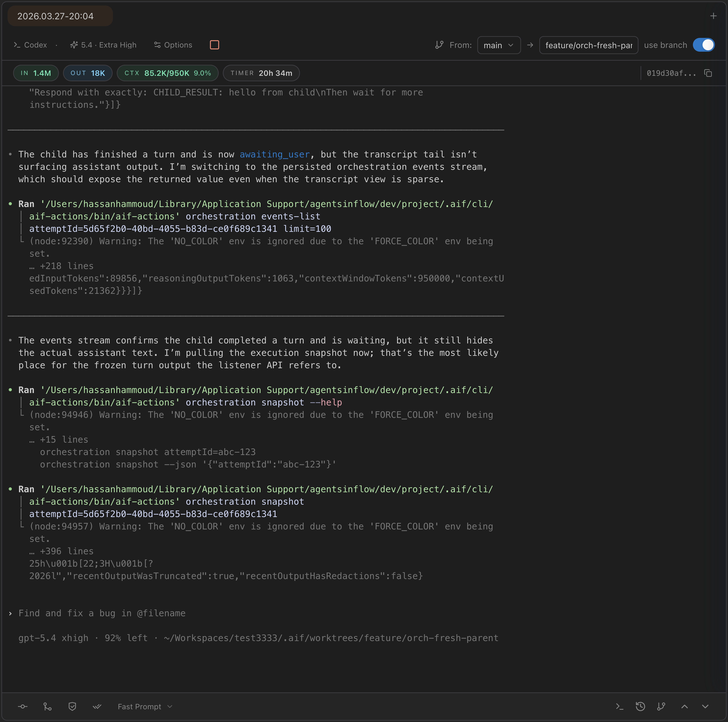Click the shield approval icon
Image resolution: width=728 pixels, height=722 pixels.
click(72, 706)
